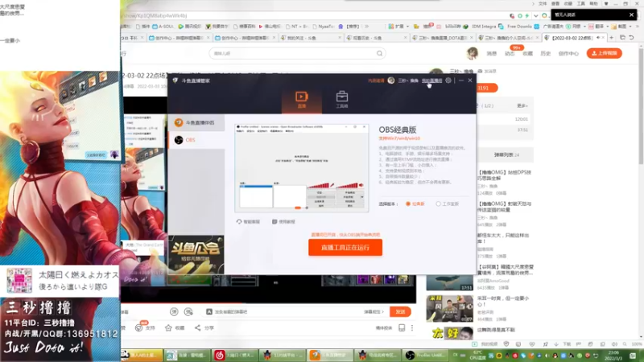Switch to 观看历史 - 斗鱼 browser tab

tap(376, 38)
